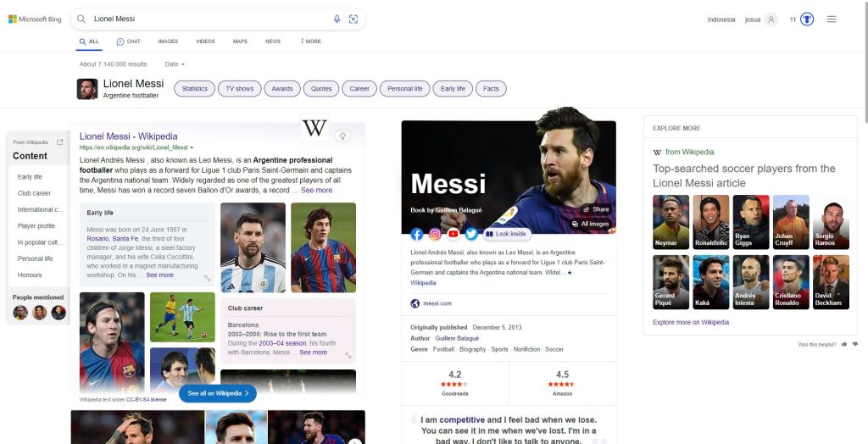
Task: Expand the Club career card arrows icon
Action: tap(348, 355)
